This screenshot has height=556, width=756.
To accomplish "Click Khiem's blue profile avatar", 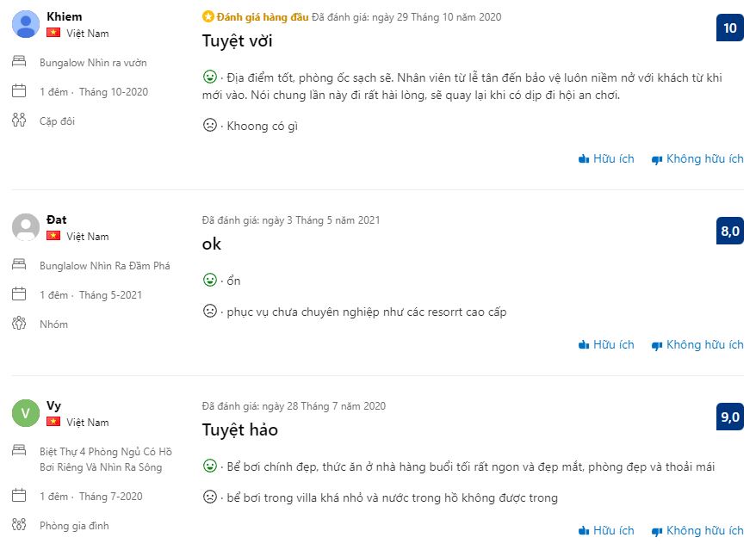I will coord(26,24).
